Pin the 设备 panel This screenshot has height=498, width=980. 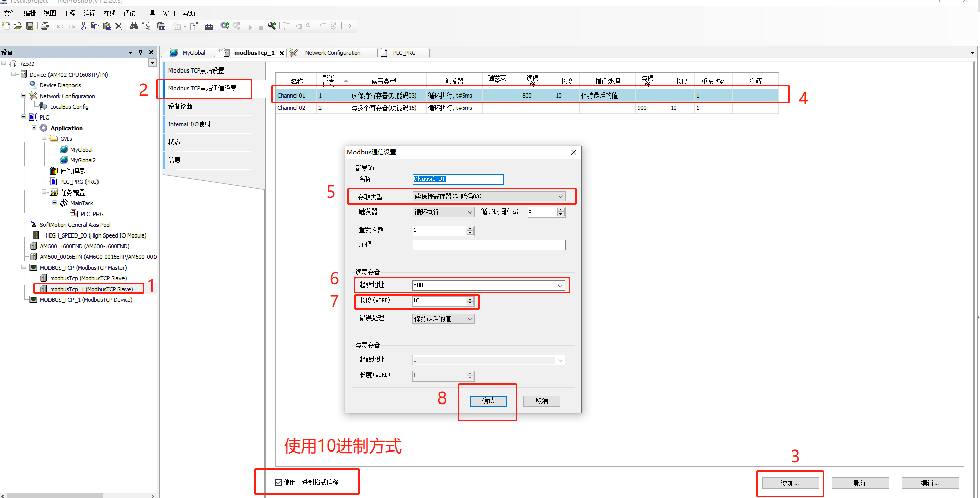click(140, 52)
